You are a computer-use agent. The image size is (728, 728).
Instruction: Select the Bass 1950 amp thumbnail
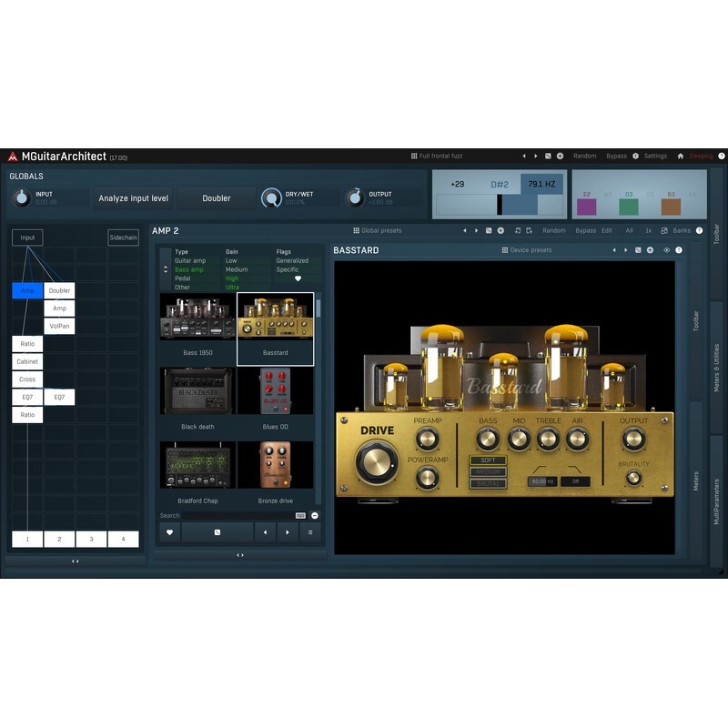[x=197, y=319]
